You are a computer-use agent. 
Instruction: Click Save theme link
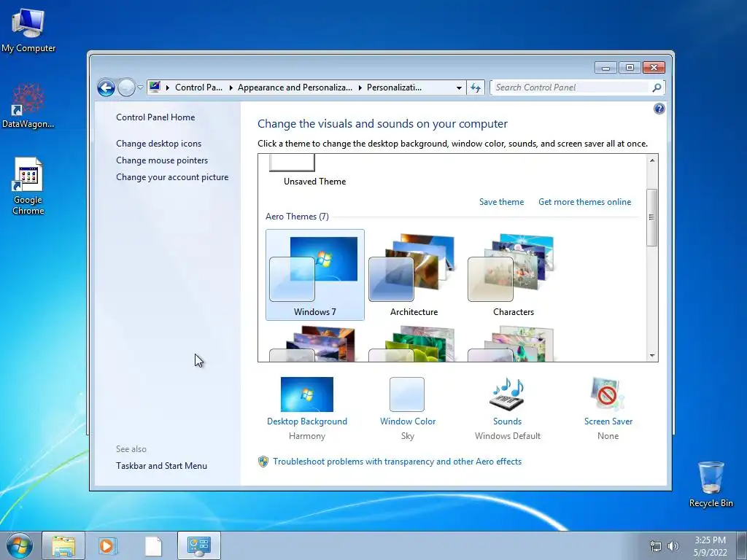[x=501, y=202]
